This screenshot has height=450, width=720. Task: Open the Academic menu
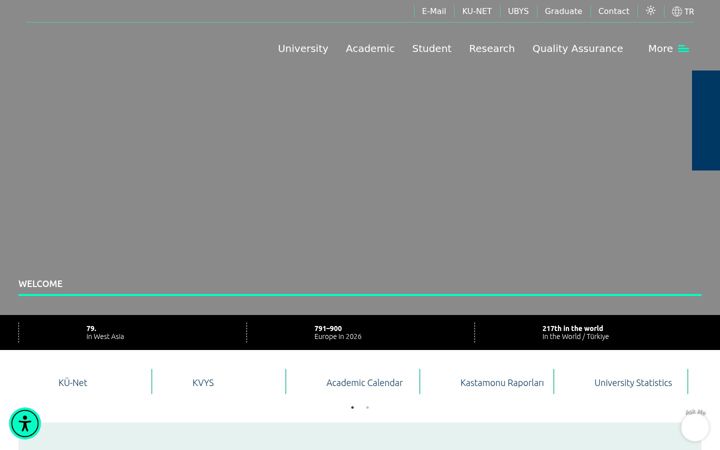370,49
